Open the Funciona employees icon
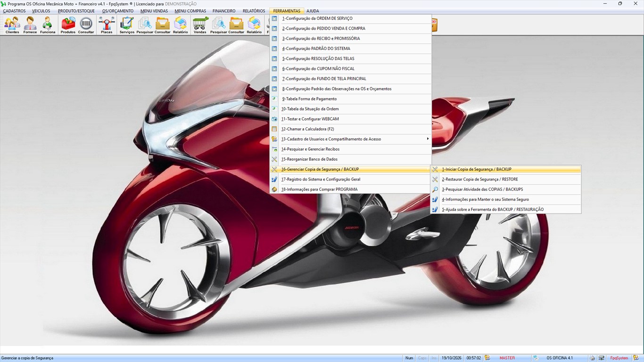Image resolution: width=644 pixels, height=362 pixels. click(48, 25)
